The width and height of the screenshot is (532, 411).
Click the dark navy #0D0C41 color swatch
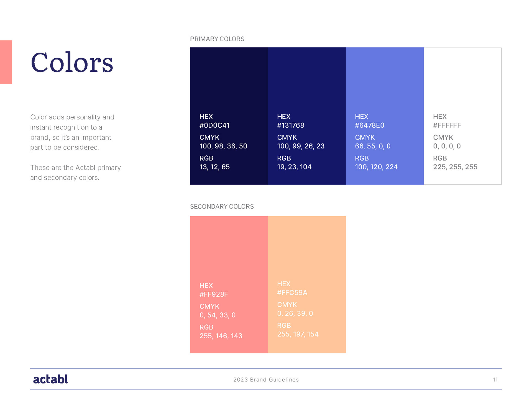click(229, 80)
